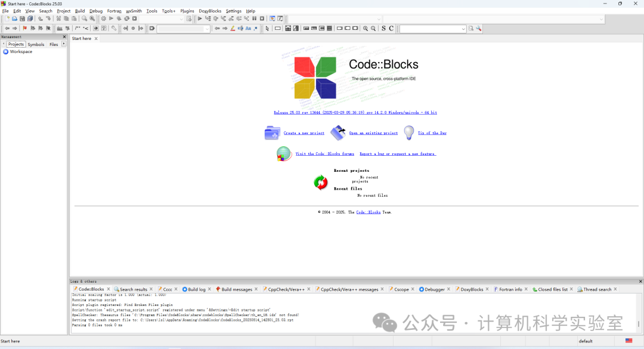
Task: Click the Replace toolbar icon
Action: click(x=92, y=19)
